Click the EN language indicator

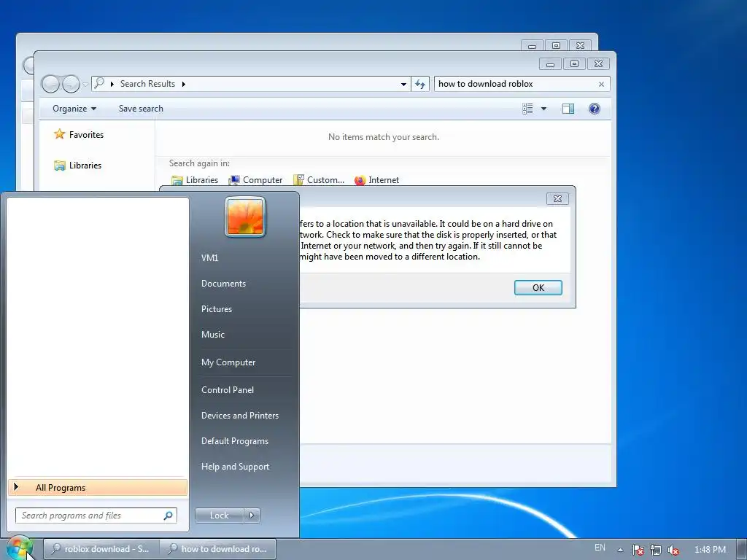(600, 548)
